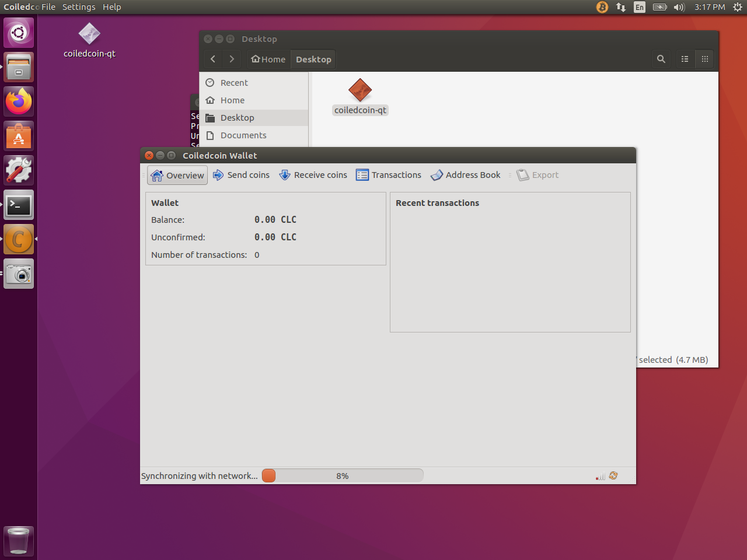Open the Ubuntu Dash search launcher
Image resolution: width=747 pixels, height=560 pixels.
coord(19,32)
